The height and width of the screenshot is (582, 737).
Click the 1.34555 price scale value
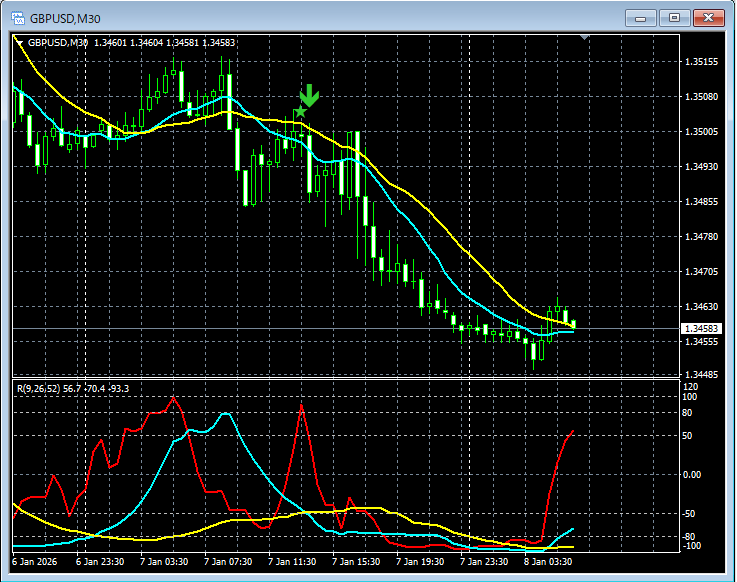[x=701, y=341]
